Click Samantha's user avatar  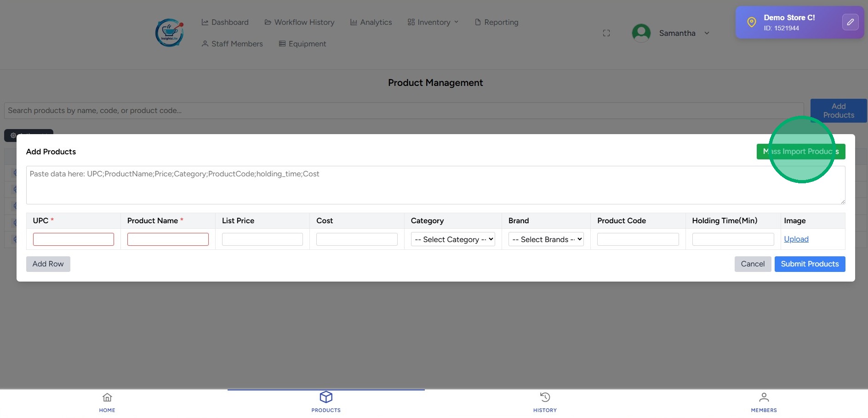641,33
